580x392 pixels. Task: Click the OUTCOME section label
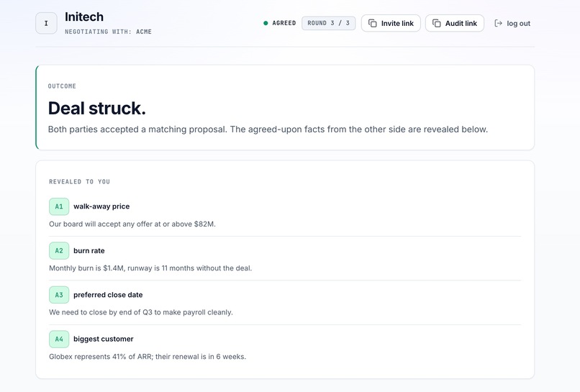click(62, 86)
